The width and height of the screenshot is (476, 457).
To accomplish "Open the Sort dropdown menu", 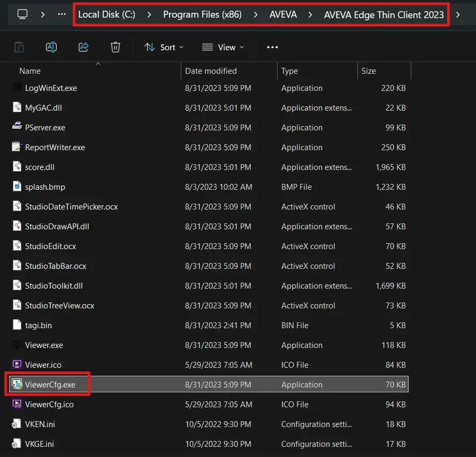I will tap(165, 47).
